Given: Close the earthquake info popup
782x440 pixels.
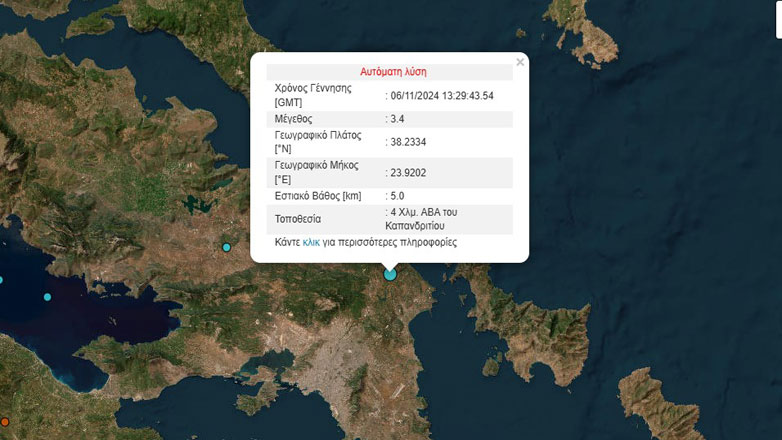Looking at the screenshot, I should tap(520, 62).
